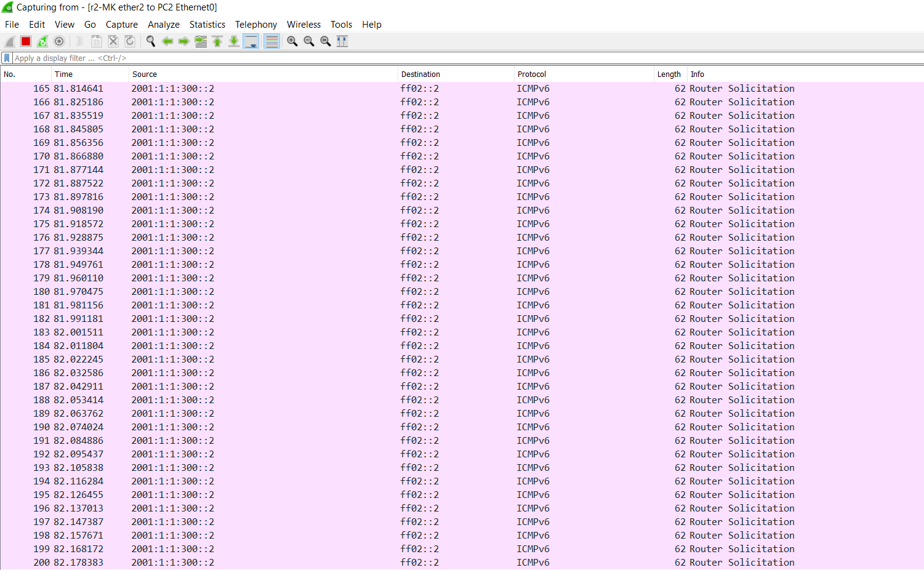Open the Telephony menu

pos(255,25)
